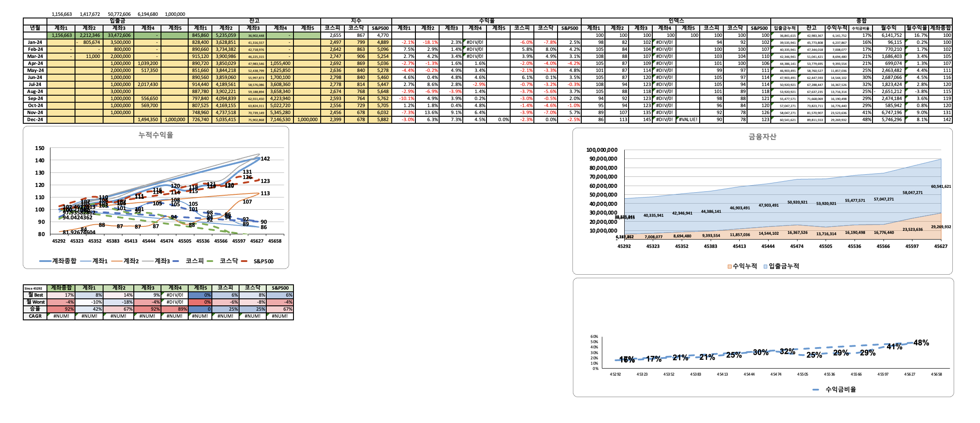Click the 60,541,621 label in 금융자산 chart
The width and height of the screenshot is (980, 423).
coord(941,186)
